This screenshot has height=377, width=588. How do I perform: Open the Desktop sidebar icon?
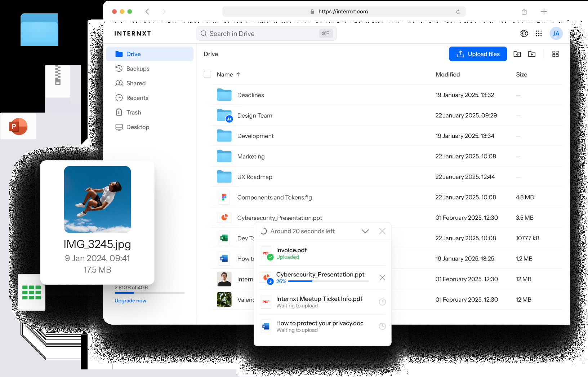119,127
